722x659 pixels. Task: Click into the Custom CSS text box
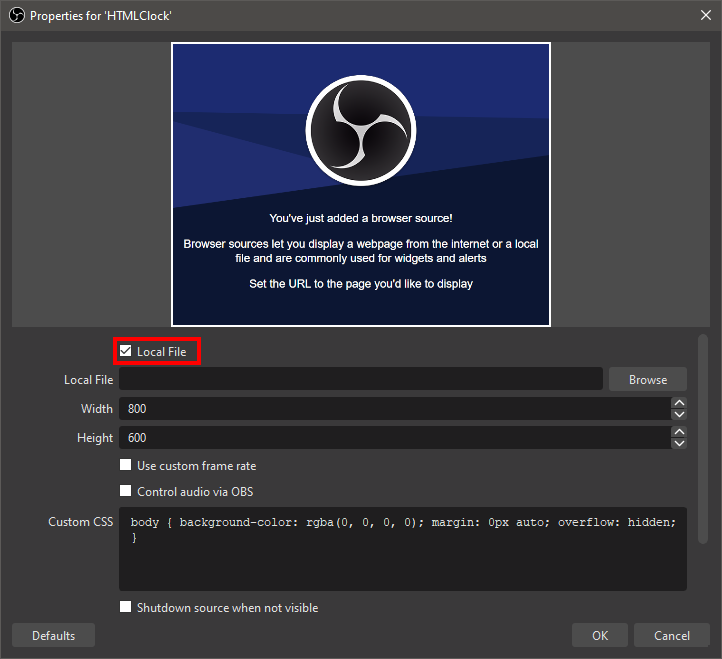tap(403, 549)
